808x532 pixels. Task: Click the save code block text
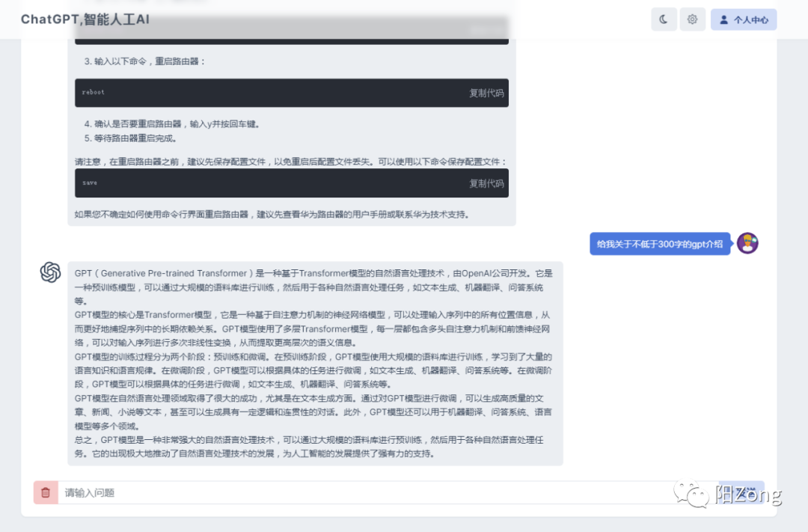pos(90,183)
